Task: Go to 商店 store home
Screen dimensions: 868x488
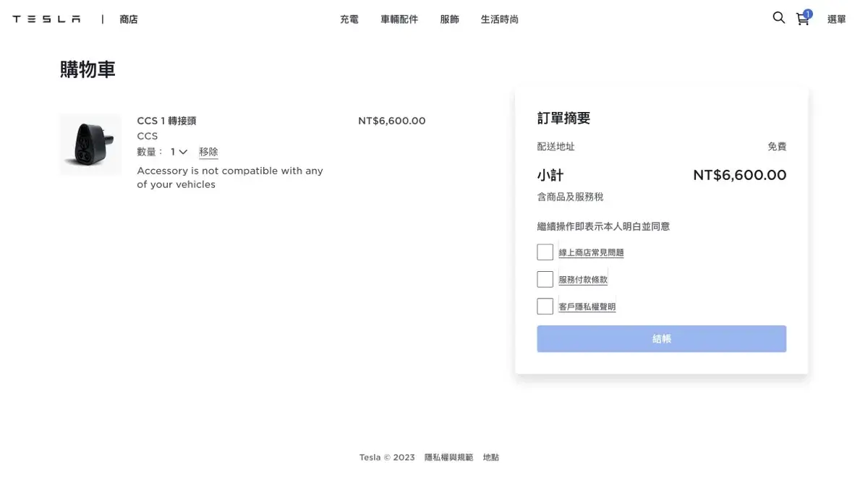Action: 129,20
